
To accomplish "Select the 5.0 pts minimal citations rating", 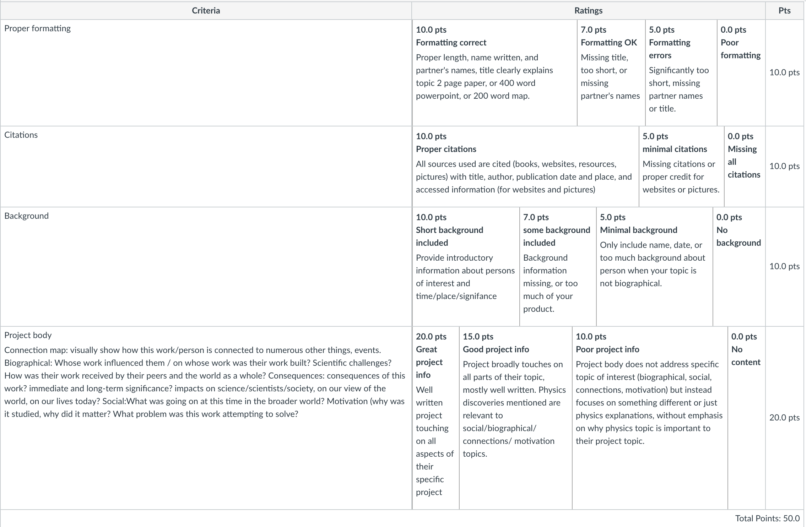I will click(681, 167).
